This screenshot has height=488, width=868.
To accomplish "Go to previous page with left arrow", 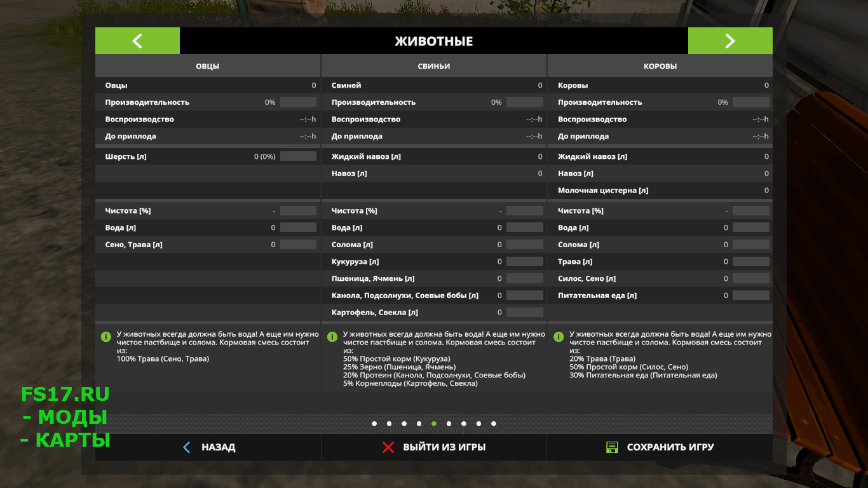I will 137,41.
